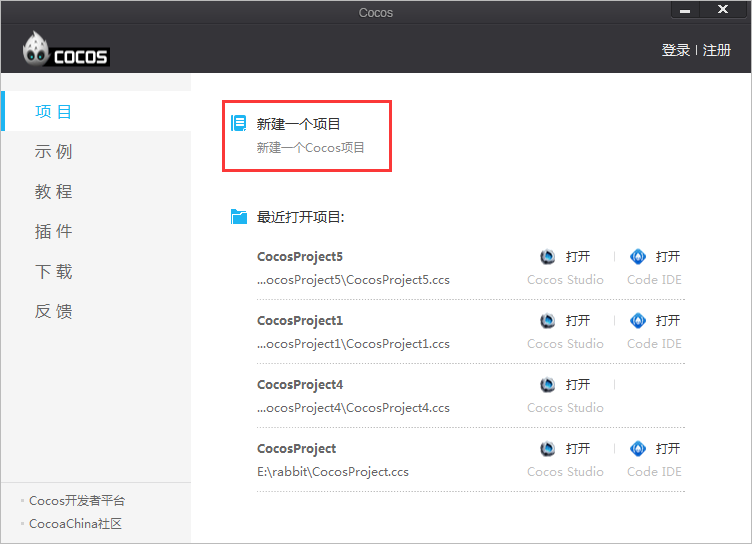Click the 登录 link
The width and height of the screenshot is (752, 544).
(x=676, y=50)
